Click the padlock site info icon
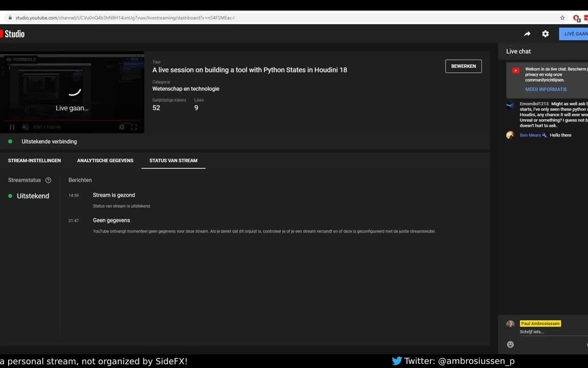The image size is (588, 368). [10, 18]
